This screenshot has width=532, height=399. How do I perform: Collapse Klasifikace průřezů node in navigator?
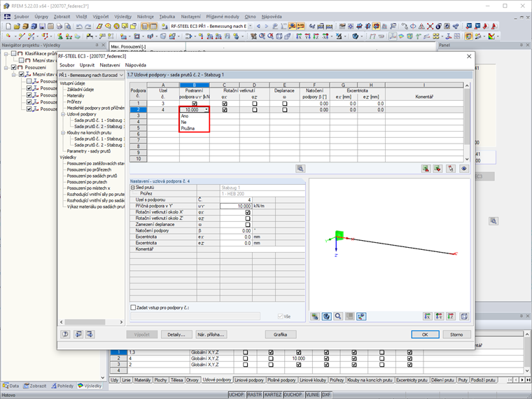coord(6,54)
